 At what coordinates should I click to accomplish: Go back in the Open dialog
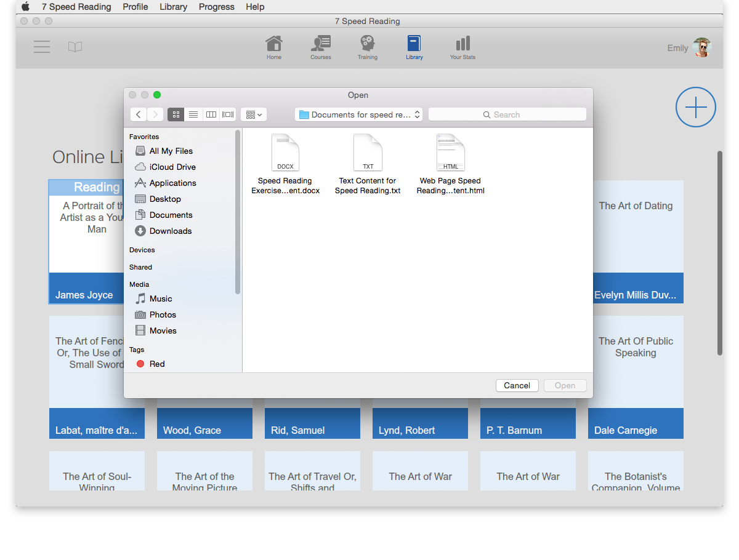point(139,114)
